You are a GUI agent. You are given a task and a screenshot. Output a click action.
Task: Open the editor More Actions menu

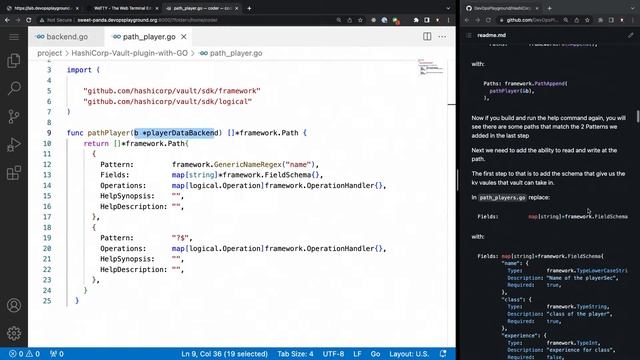pyautogui.click(x=442, y=36)
